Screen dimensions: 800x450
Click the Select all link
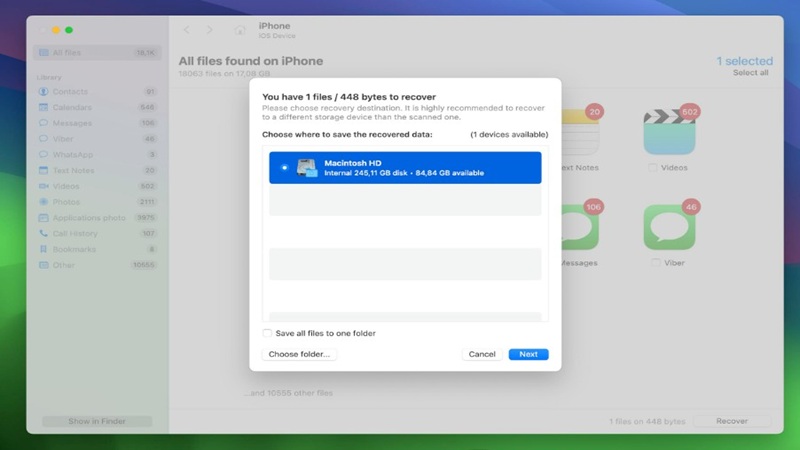click(751, 72)
